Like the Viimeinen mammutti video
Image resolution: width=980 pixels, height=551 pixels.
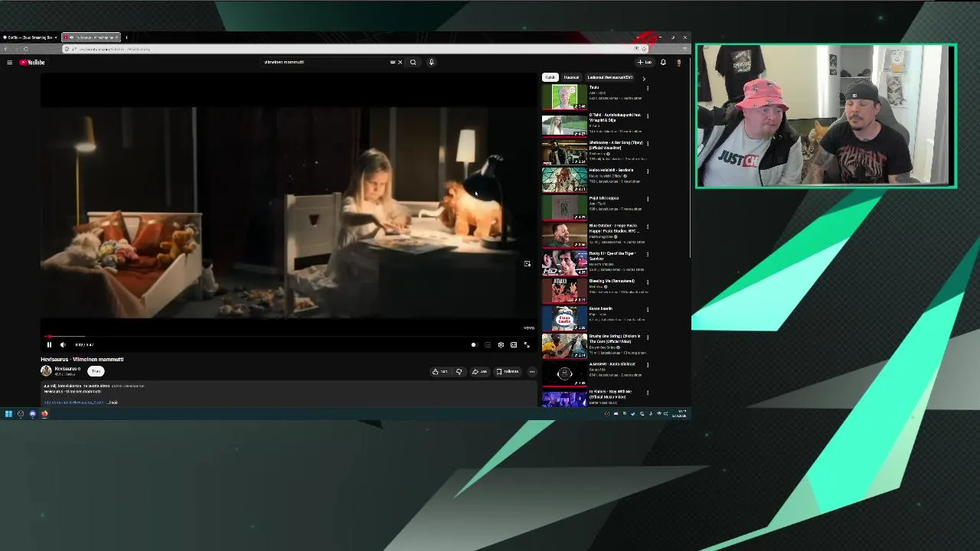point(440,372)
